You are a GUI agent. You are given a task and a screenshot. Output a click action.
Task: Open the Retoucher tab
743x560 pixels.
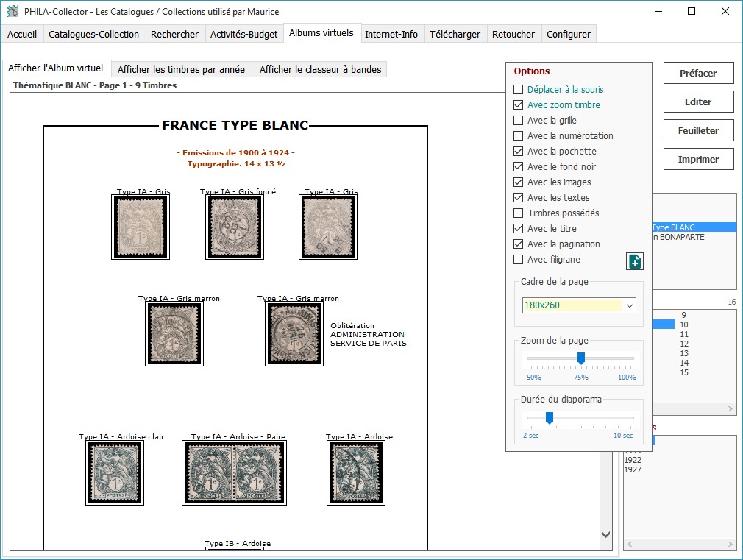click(x=513, y=34)
